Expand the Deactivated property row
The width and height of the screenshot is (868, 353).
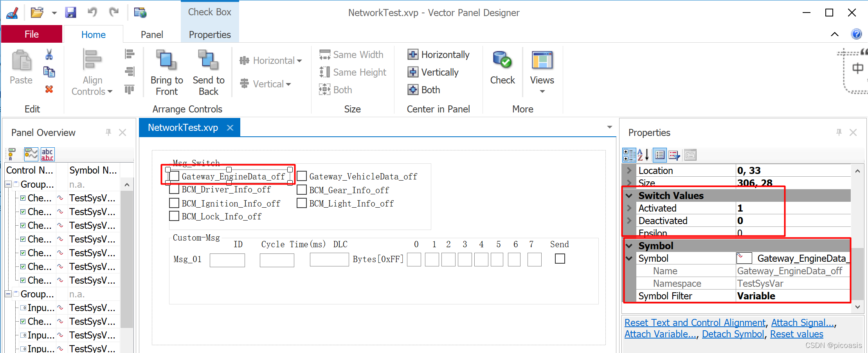coord(629,221)
